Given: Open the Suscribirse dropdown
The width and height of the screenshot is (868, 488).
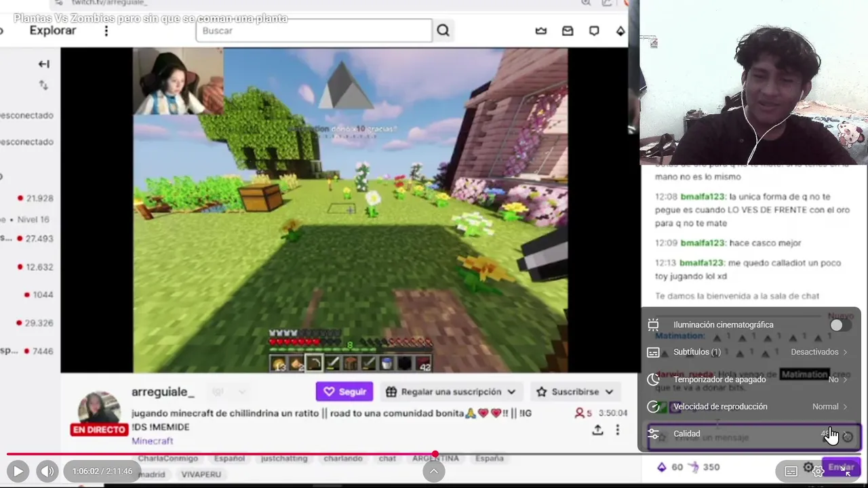Looking at the screenshot, I should point(575,392).
